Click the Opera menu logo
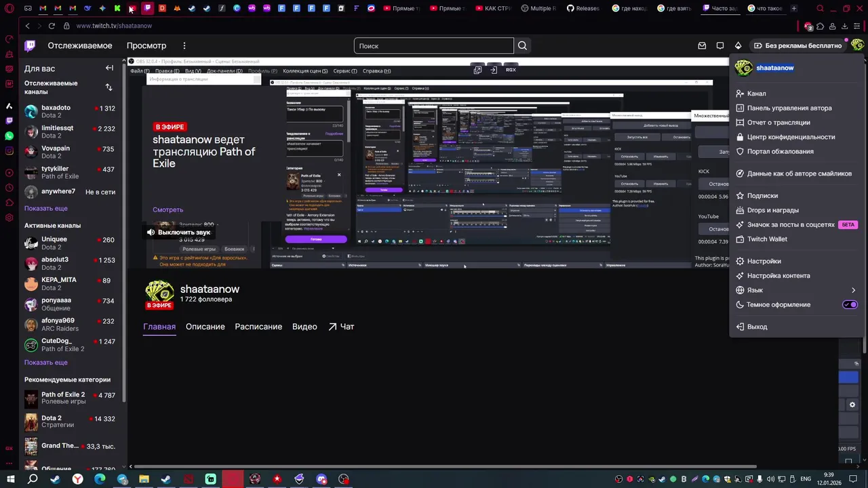The width and height of the screenshot is (868, 488). [9, 8]
